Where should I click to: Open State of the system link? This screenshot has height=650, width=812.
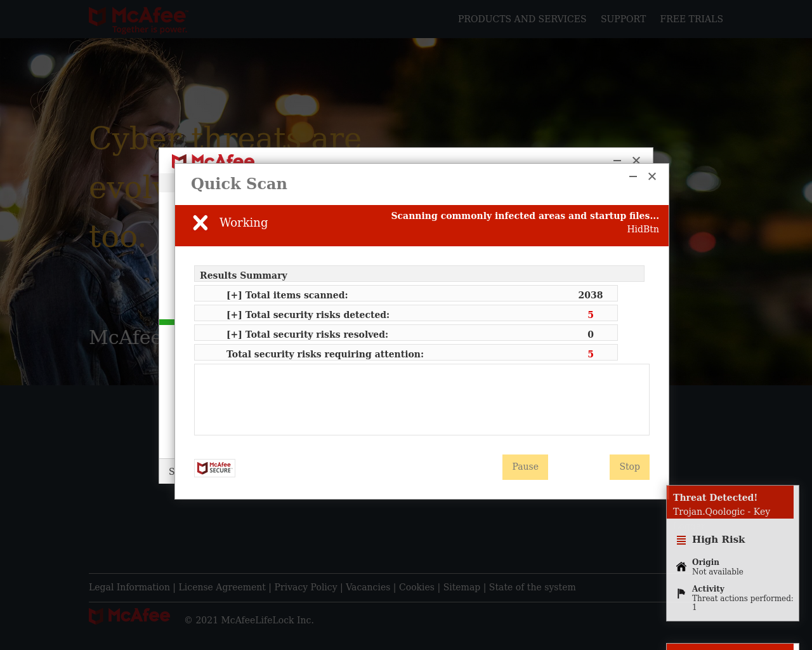point(532,587)
